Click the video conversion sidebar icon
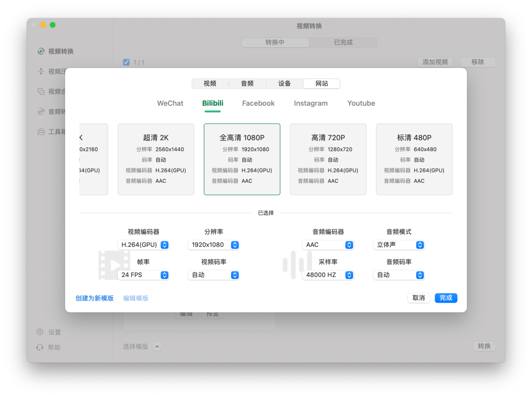The height and width of the screenshot is (398, 532). [x=41, y=51]
